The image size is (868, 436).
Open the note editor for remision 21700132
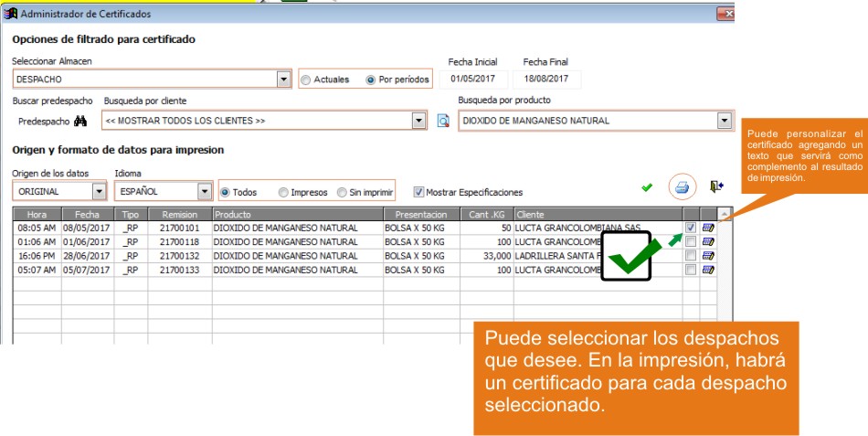pyautogui.click(x=708, y=255)
